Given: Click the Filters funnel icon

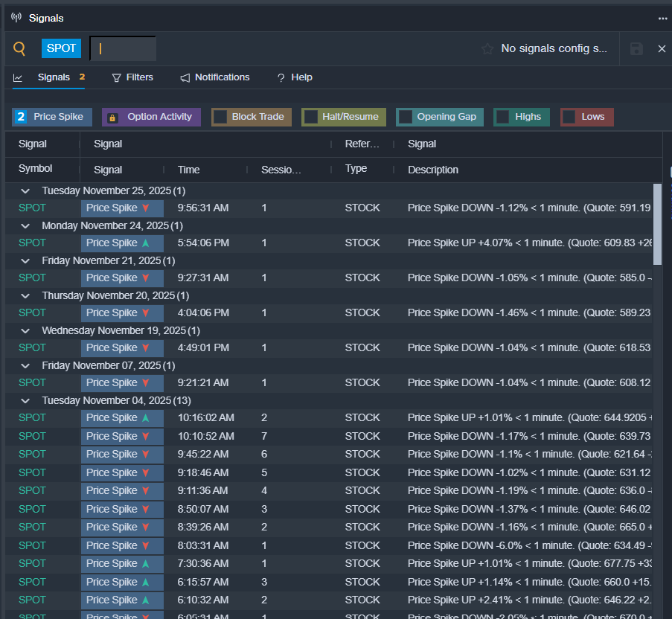Looking at the screenshot, I should (x=116, y=77).
